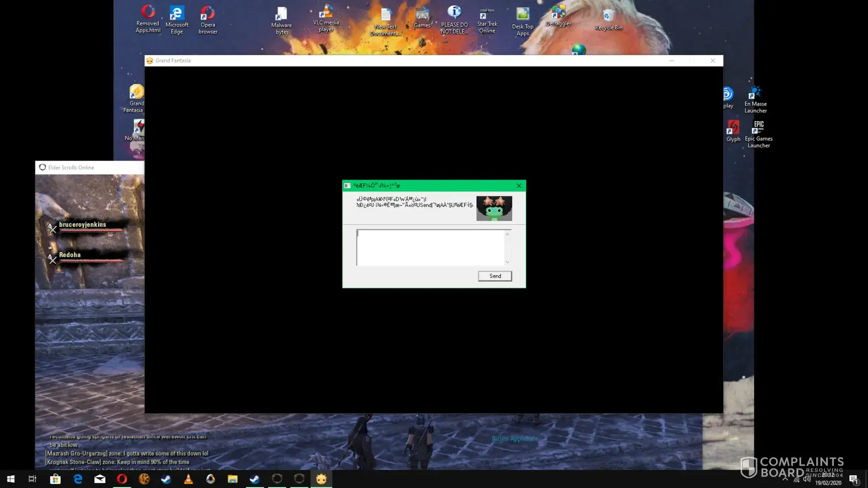The width and height of the screenshot is (868, 488).
Task: Open the Windows Start menu
Action: pos(11,479)
